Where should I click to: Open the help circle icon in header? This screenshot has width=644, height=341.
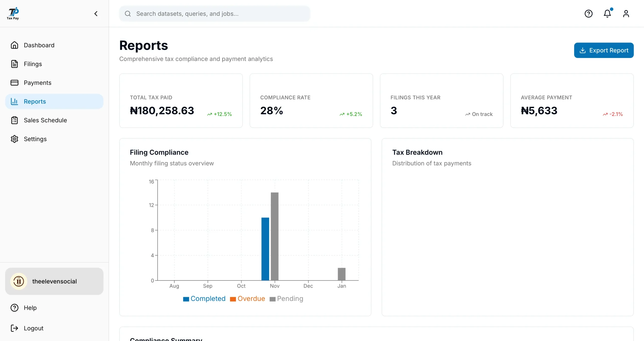click(588, 14)
